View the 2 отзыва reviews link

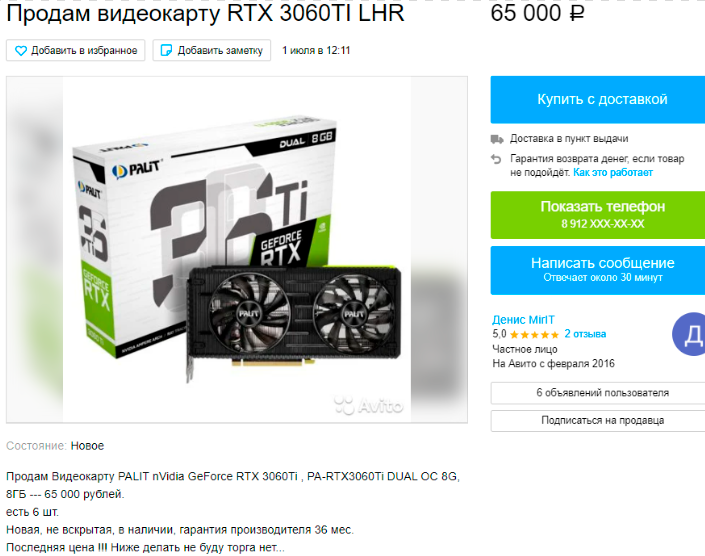pos(585,334)
